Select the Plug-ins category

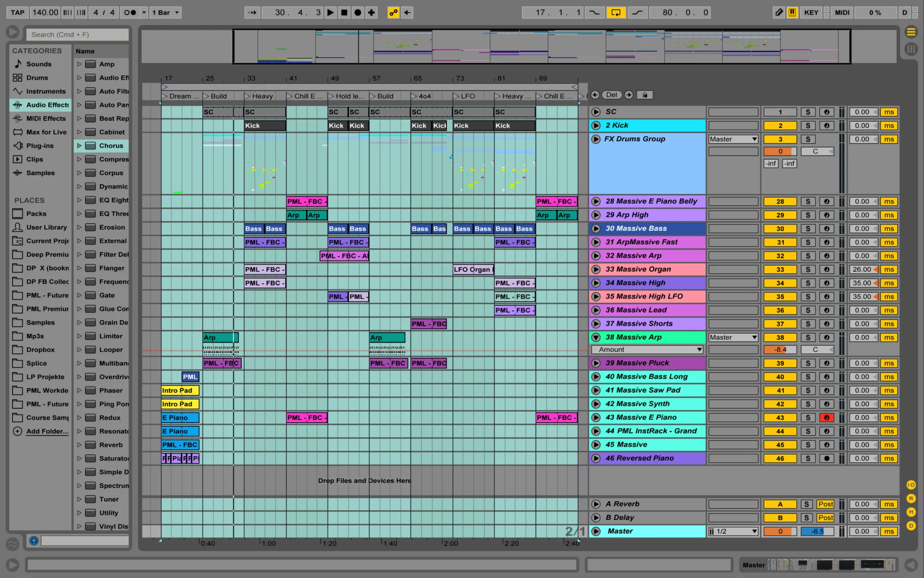pos(40,145)
